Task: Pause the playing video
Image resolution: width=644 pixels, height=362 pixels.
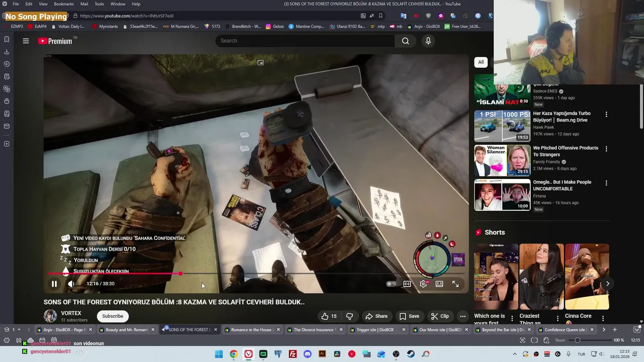Action: click(54, 284)
